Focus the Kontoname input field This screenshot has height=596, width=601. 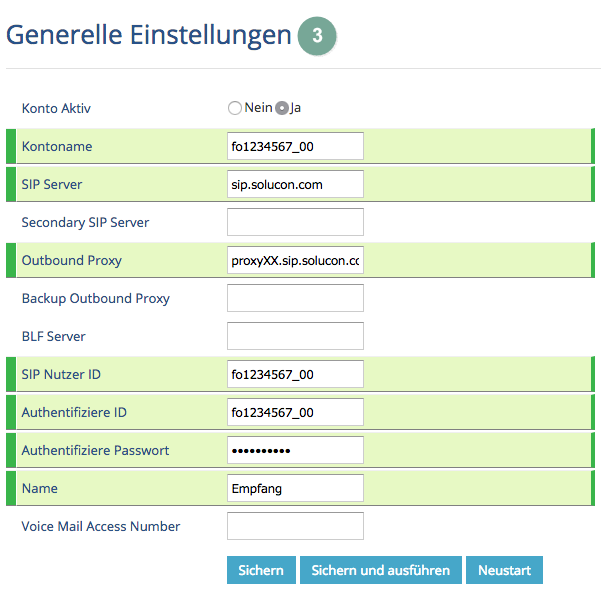(295, 146)
